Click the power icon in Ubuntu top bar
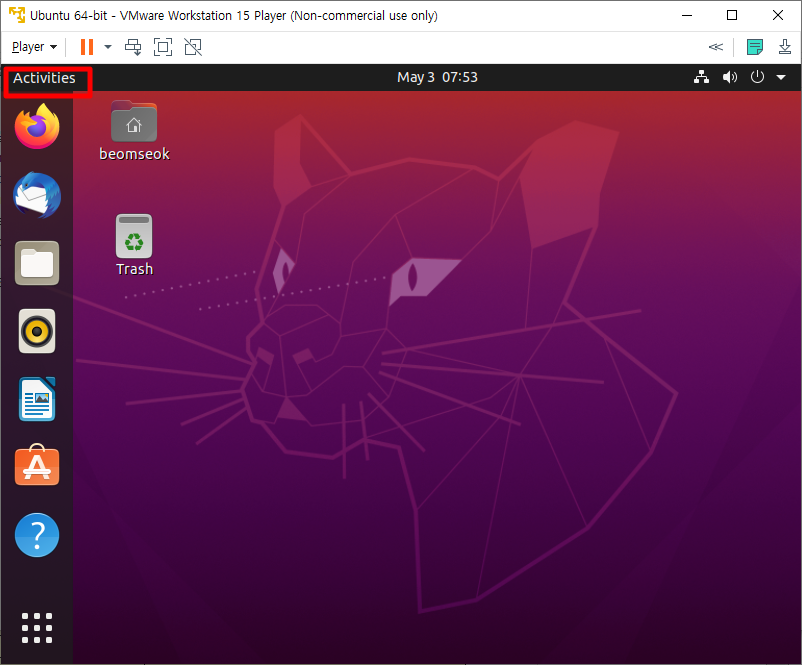 click(757, 77)
